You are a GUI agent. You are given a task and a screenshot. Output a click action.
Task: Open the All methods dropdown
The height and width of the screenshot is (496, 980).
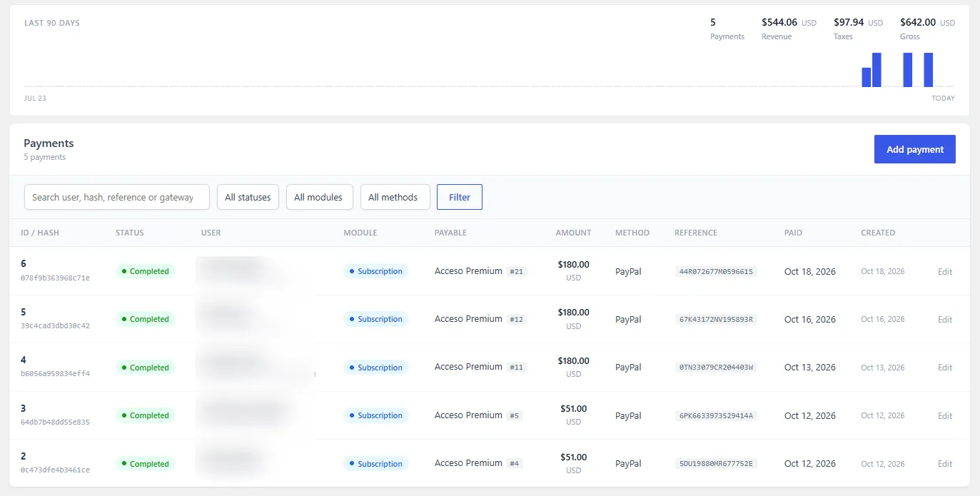pyautogui.click(x=395, y=197)
